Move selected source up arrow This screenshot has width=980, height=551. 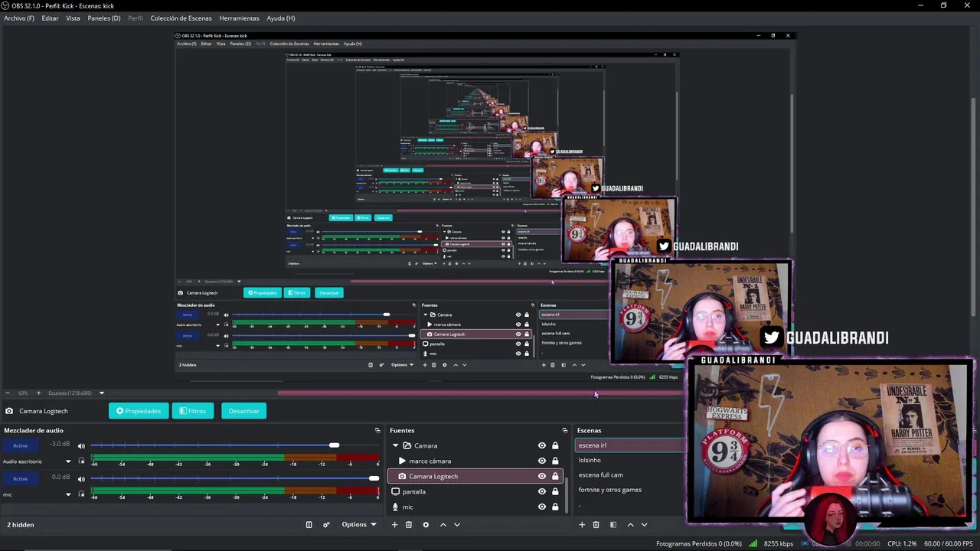tap(443, 525)
